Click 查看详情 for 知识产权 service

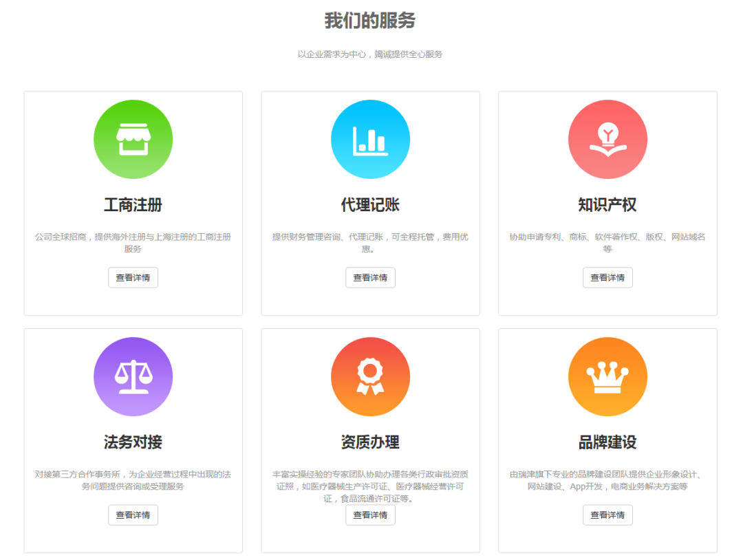pyautogui.click(x=607, y=277)
